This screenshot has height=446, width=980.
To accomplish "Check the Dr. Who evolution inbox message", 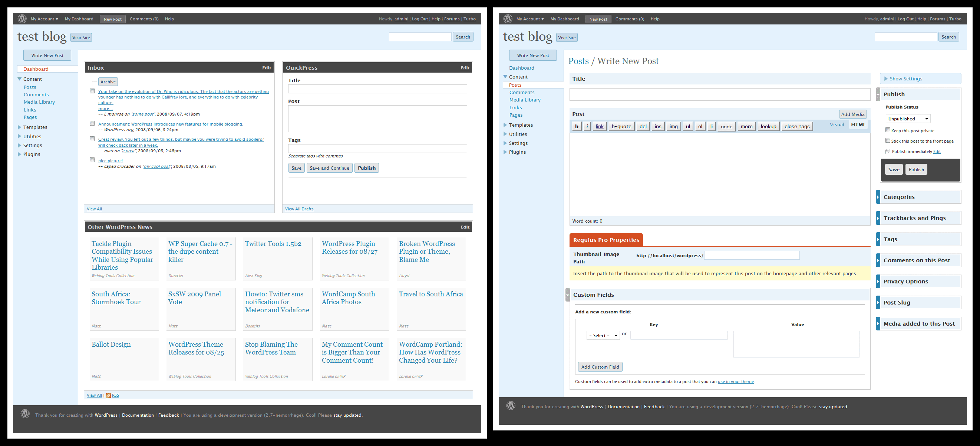I will click(x=92, y=91).
